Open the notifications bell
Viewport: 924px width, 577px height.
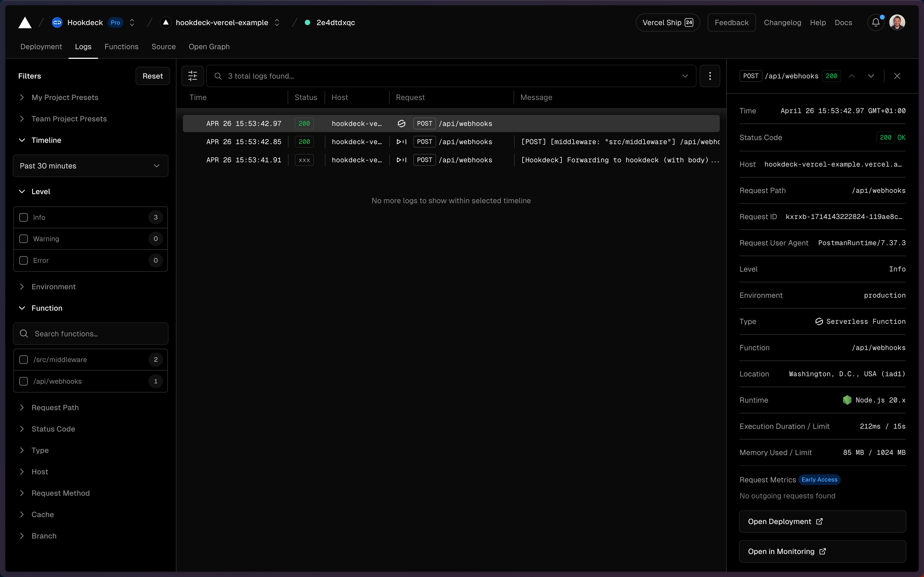pyautogui.click(x=876, y=22)
